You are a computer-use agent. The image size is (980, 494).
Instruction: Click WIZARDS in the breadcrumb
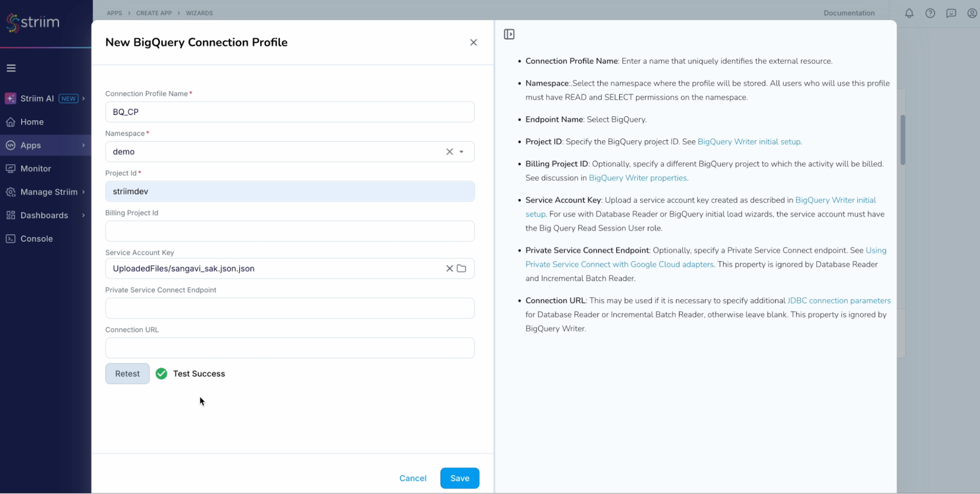coord(199,13)
